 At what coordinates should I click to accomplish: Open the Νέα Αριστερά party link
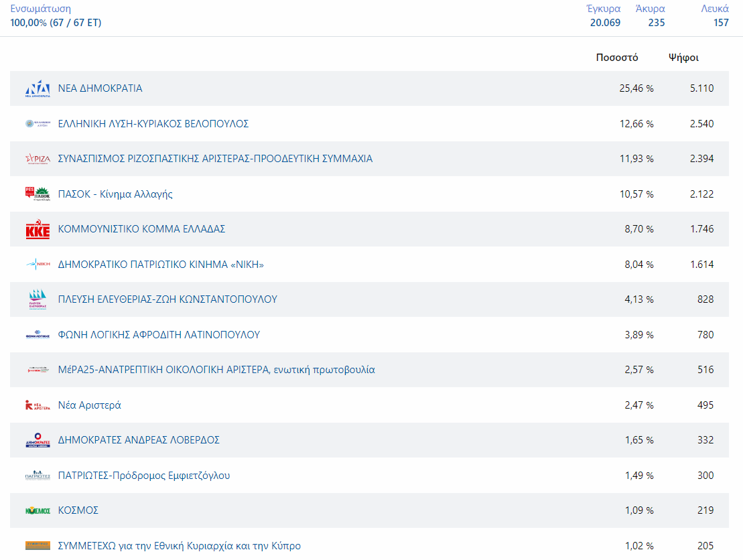click(x=90, y=405)
